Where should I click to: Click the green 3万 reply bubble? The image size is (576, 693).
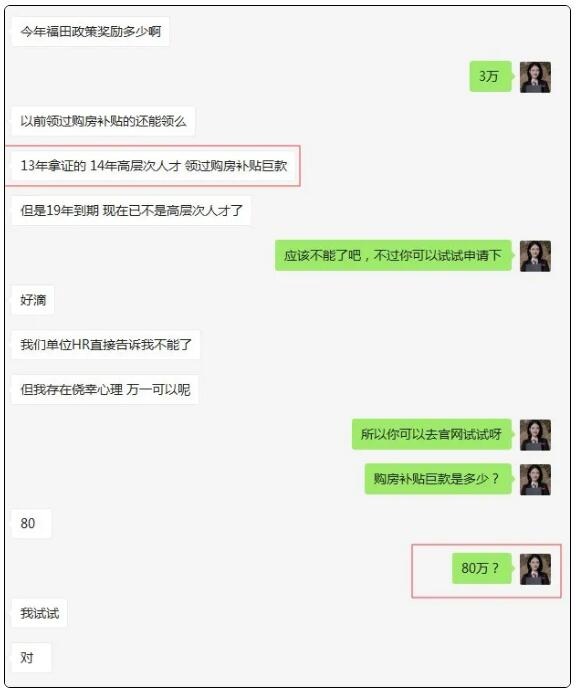pyautogui.click(x=491, y=76)
